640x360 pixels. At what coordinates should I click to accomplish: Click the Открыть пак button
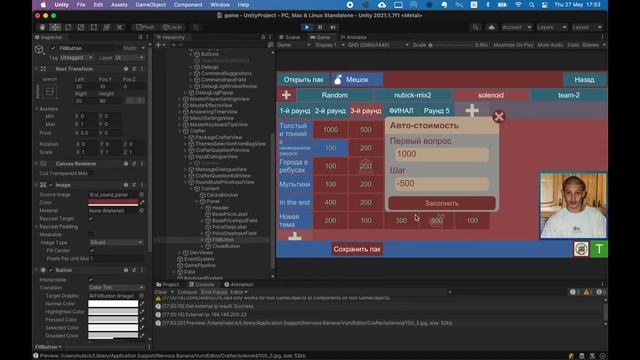tap(303, 80)
